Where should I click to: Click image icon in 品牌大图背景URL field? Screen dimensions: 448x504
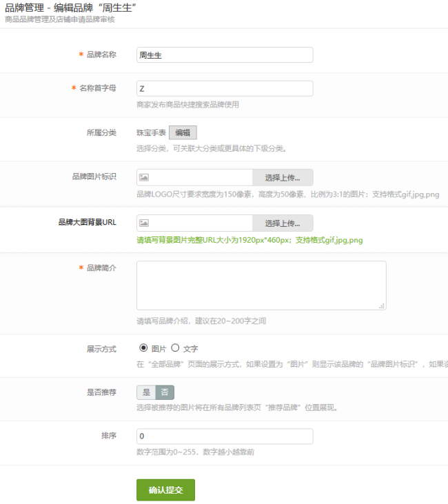point(143,223)
